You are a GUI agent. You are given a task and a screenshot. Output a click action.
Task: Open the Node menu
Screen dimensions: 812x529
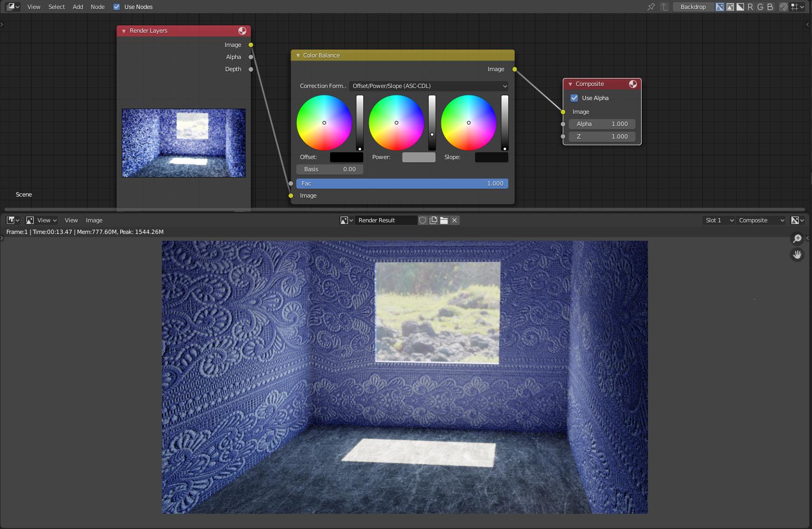(x=97, y=7)
